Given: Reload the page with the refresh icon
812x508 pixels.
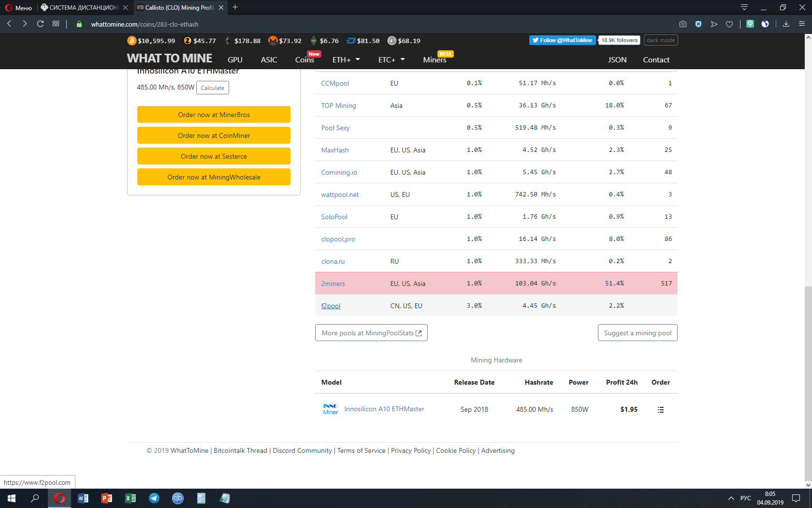Looking at the screenshot, I should pyautogui.click(x=41, y=24).
